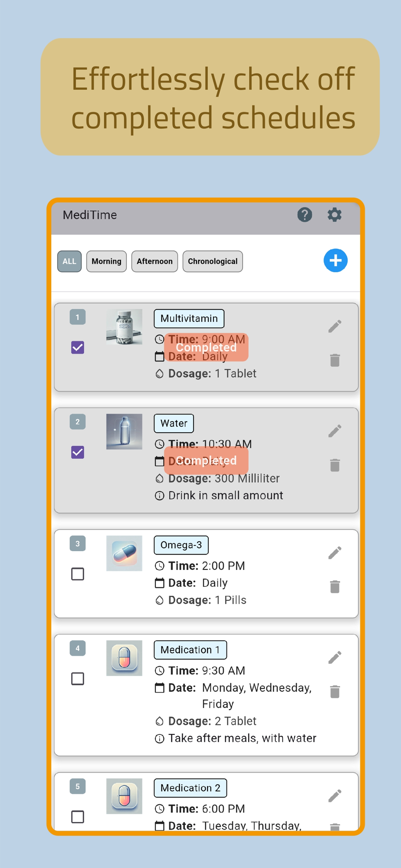Viewport: 401px width, 868px height.
Task: Add a new schedule with blue plus button
Action: point(335,260)
